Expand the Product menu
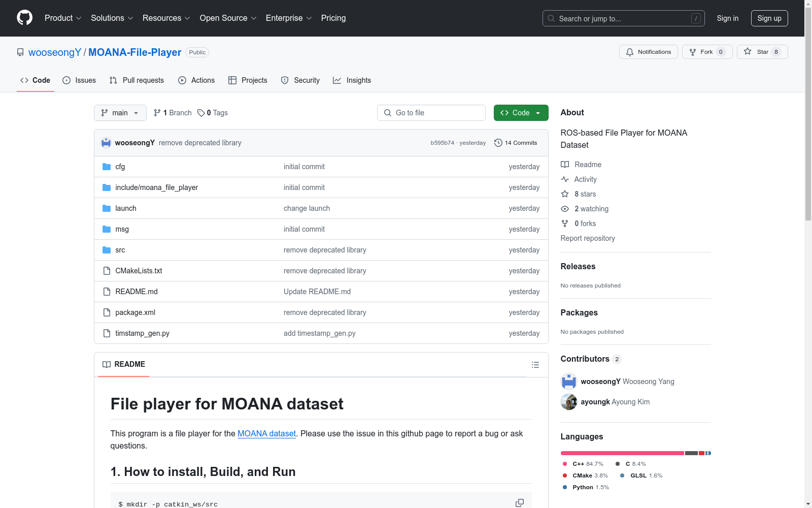The image size is (812, 508). pyautogui.click(x=63, y=18)
